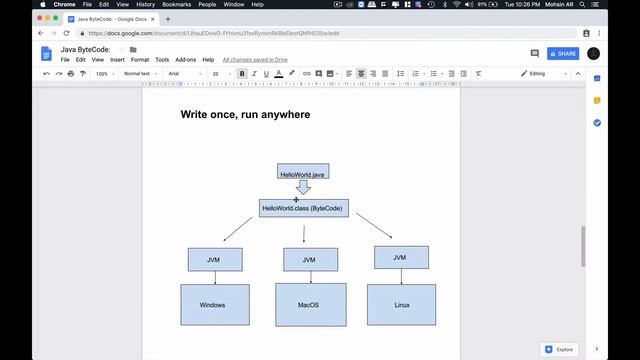The image size is (640, 360).
Task: Undo the last edit
Action: 47,74
